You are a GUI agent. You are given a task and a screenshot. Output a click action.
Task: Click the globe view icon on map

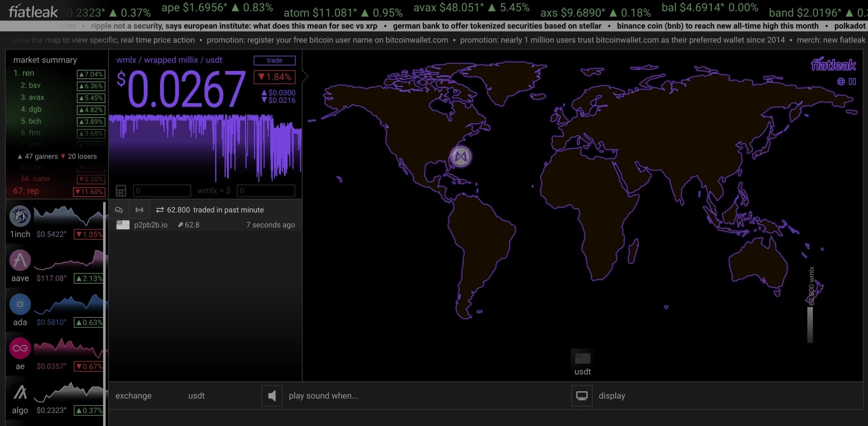[841, 82]
